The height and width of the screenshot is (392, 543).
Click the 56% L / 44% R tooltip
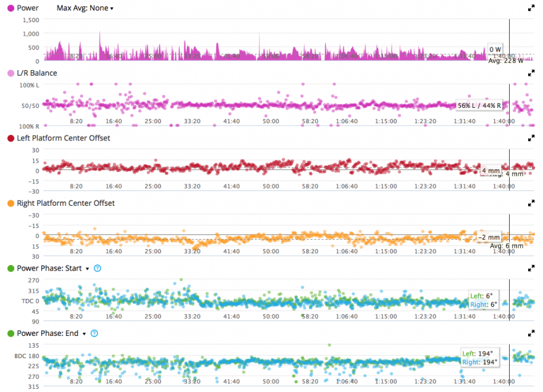click(479, 105)
